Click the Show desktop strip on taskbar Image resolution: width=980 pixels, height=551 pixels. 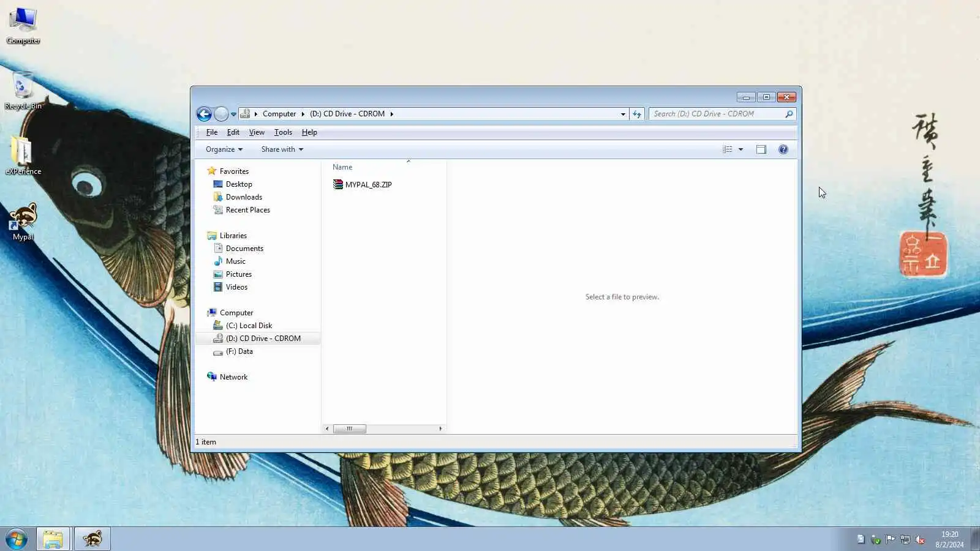coord(975,539)
